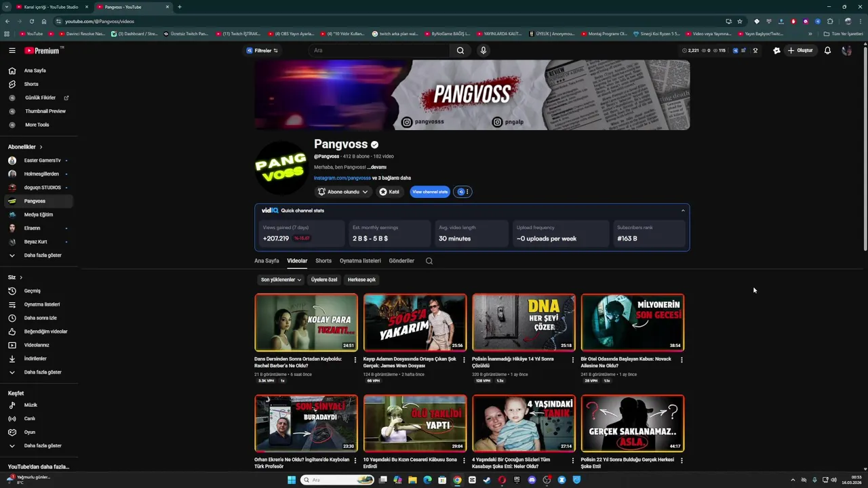This screenshot has width=868, height=488.
Task: Open channel search magnifier beside Gönderiler
Action: pos(429,261)
